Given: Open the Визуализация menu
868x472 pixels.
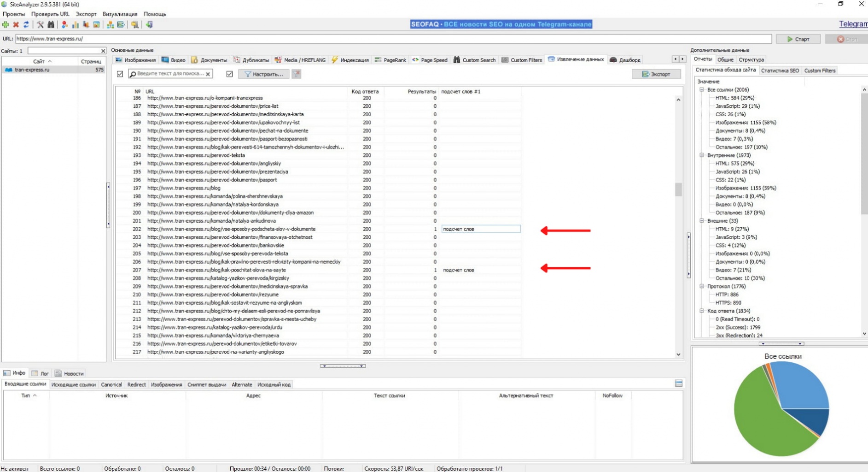Looking at the screenshot, I should 120,14.
